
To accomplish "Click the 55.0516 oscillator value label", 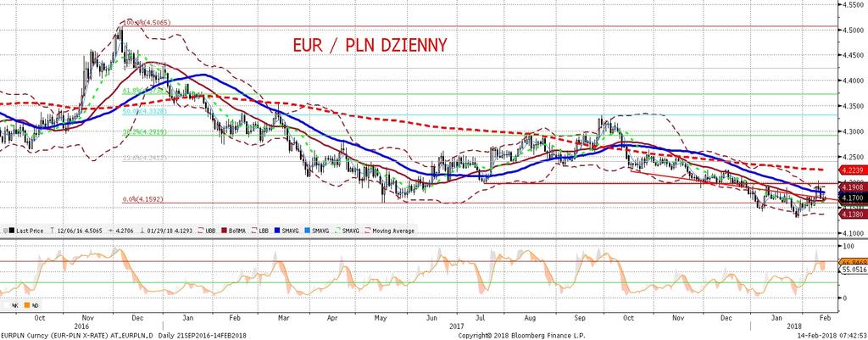I will click(x=851, y=269).
